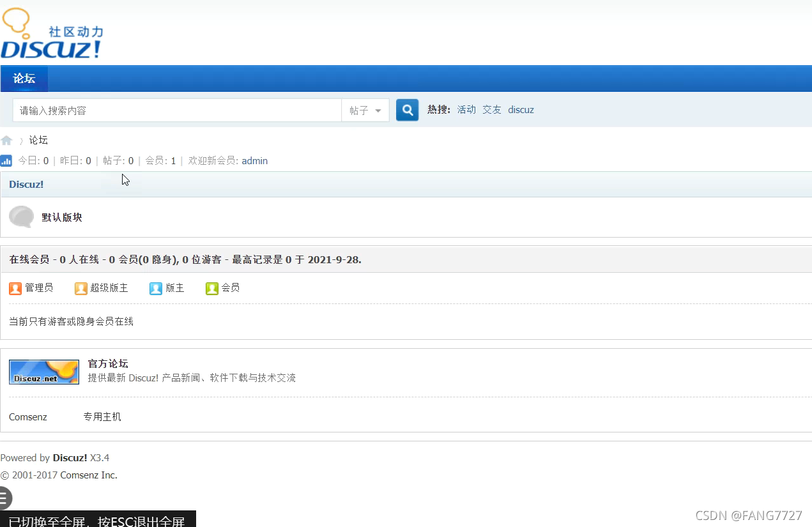Click the round hamburger menu icon
The width and height of the screenshot is (812, 527).
(x=4, y=498)
